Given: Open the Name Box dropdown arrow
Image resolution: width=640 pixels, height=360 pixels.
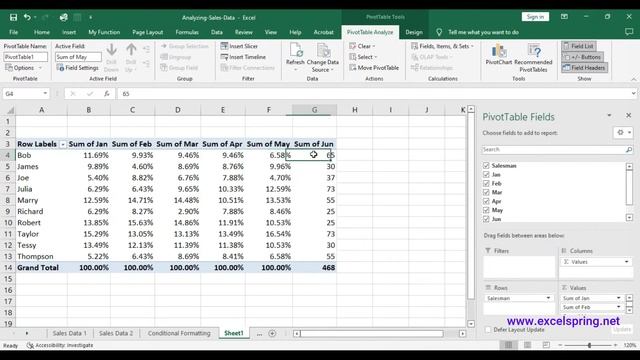Looking at the screenshot, I should [x=45, y=94].
